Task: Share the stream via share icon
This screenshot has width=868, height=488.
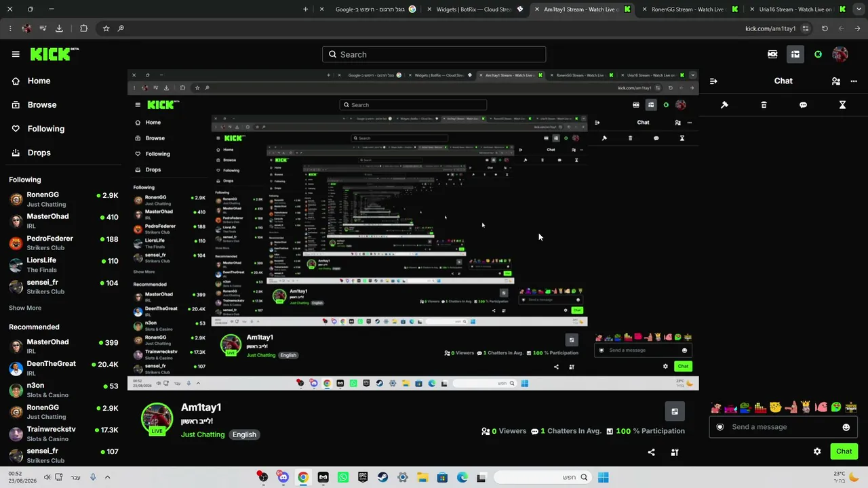Action: pyautogui.click(x=652, y=452)
